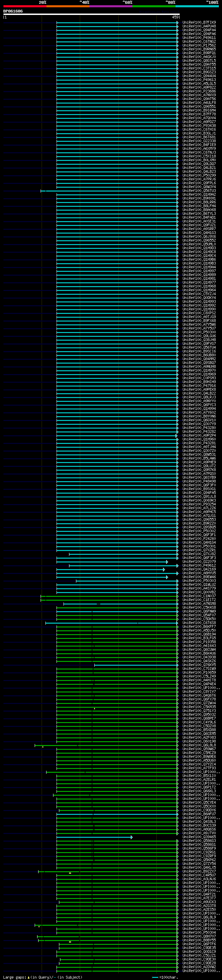The image size is (222, 980).
Task: Select hit label UniRef100_A9PDZ7
Action: [x=199, y=122]
